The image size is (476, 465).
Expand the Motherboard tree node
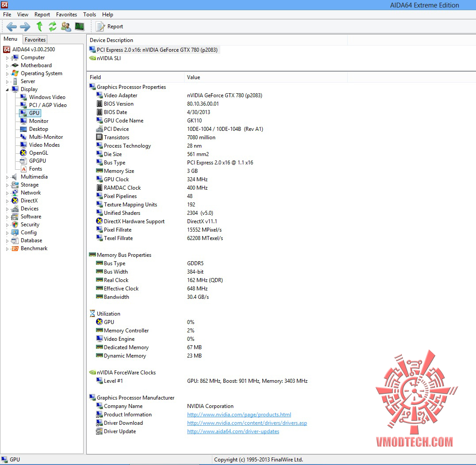7,65
